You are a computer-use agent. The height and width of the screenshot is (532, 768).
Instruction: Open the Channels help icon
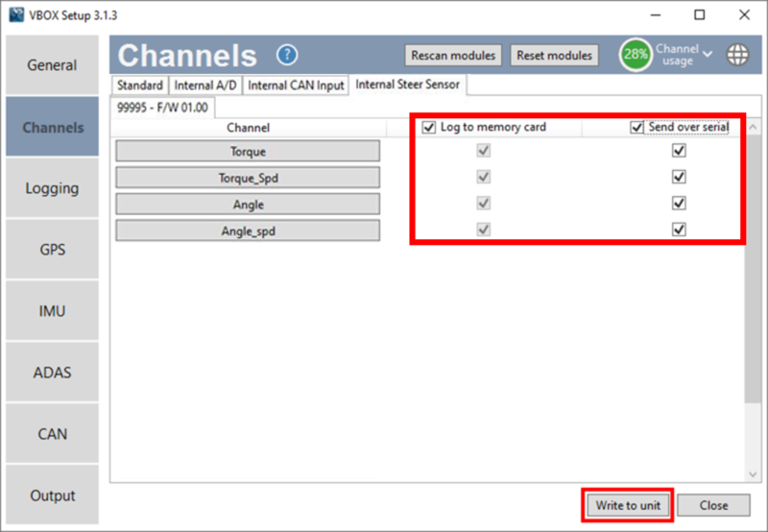[x=287, y=55]
